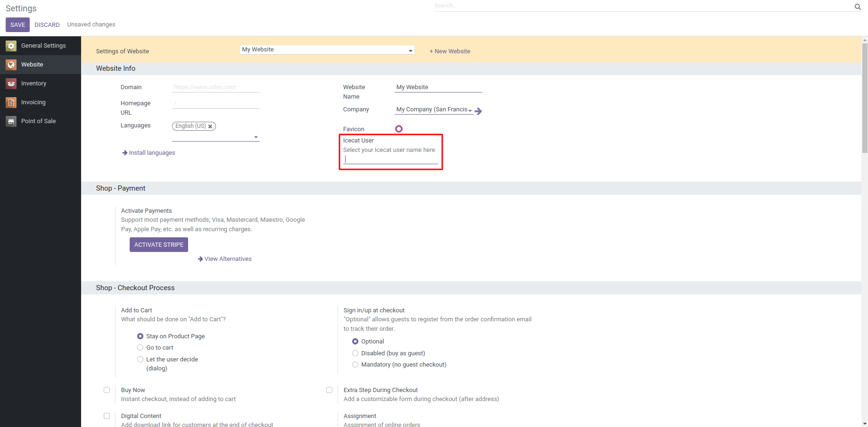Screen dimensions: 868x427
Task: Remove the English (US) language tag
Action: point(210,126)
